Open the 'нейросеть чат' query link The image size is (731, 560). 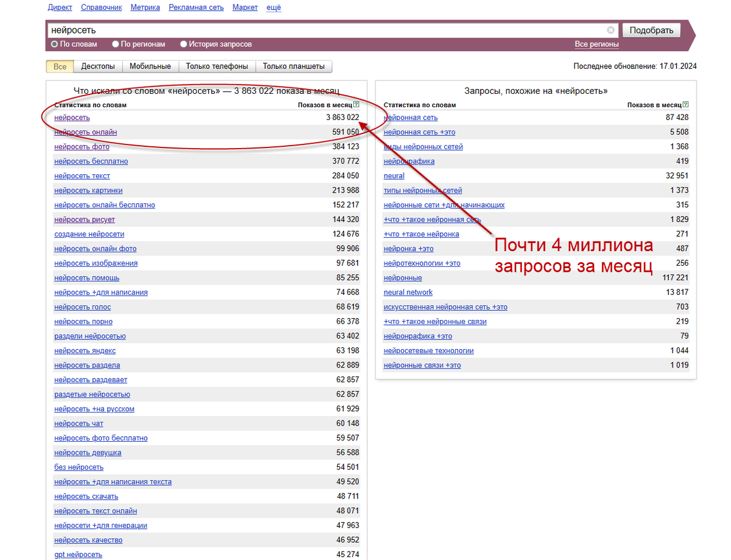coord(79,424)
